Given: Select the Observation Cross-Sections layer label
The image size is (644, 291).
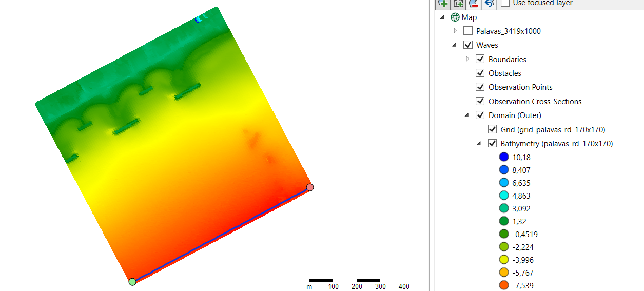Looking at the screenshot, I should pos(535,102).
